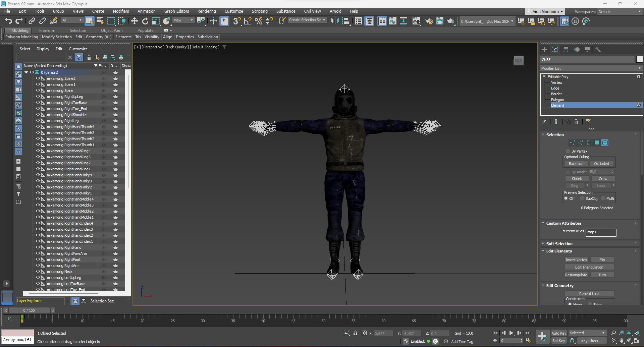The height and width of the screenshot is (347, 644).
Task: Toggle the Percent Snap icon
Action: click(259, 21)
